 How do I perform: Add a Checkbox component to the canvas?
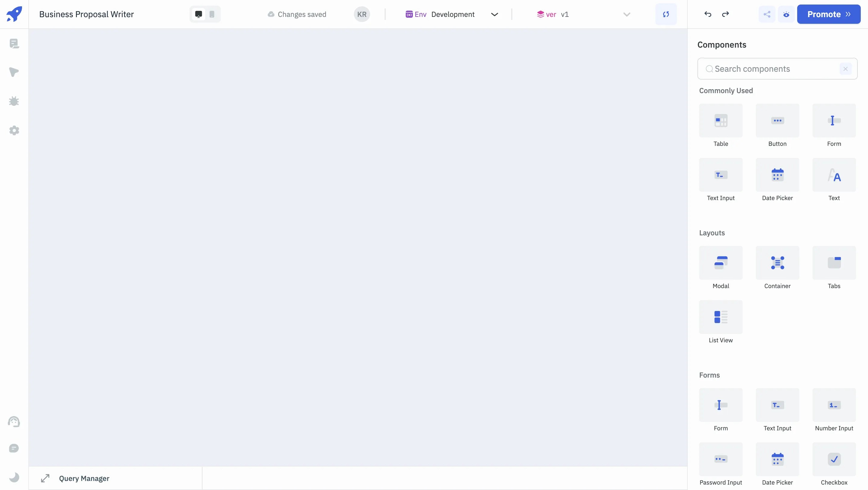pyautogui.click(x=834, y=459)
